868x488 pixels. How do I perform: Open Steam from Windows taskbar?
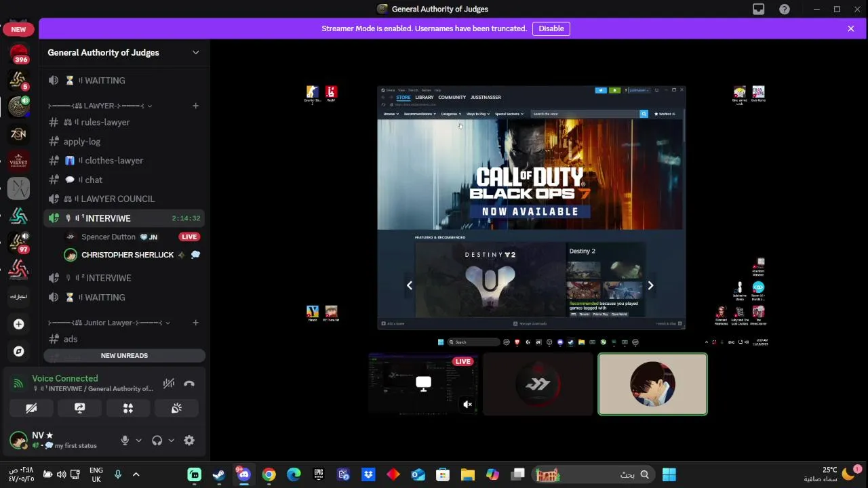coord(219,474)
